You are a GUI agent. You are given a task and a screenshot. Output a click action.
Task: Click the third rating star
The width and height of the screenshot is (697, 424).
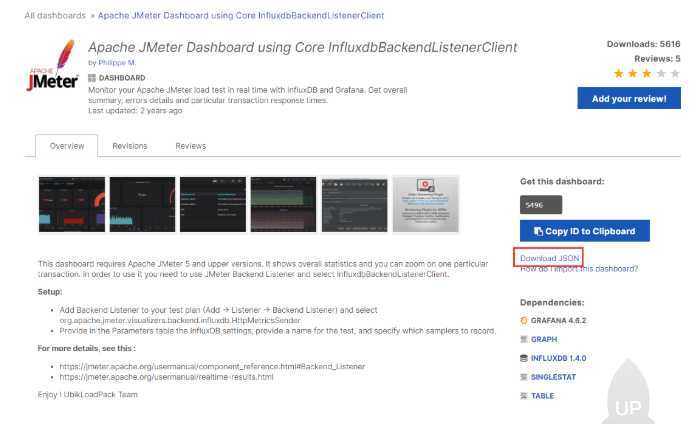(x=647, y=73)
